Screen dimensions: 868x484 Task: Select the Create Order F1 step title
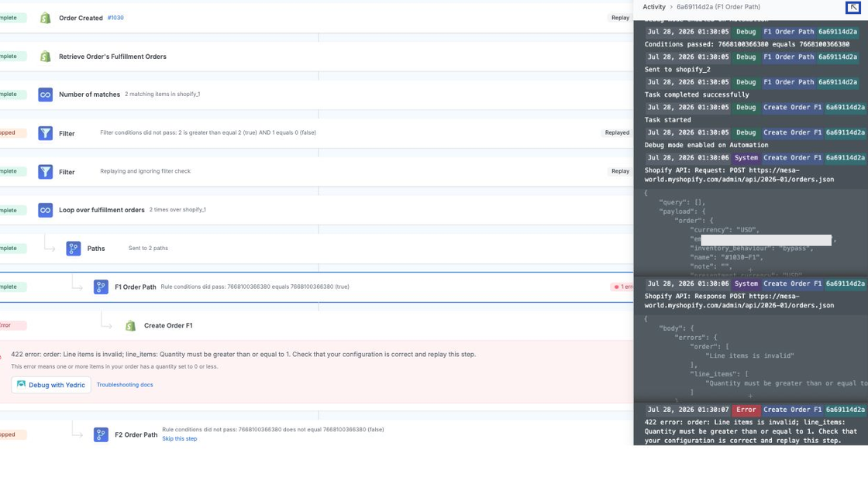tap(168, 326)
